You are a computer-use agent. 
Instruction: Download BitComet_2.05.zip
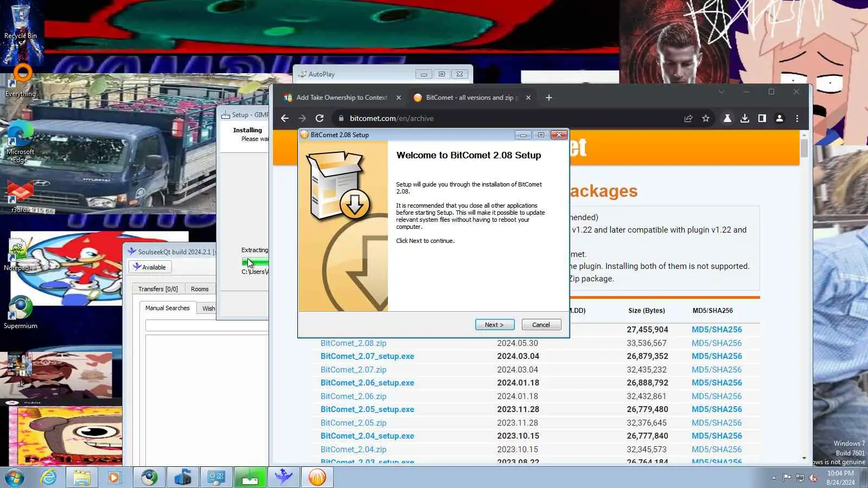click(x=354, y=423)
